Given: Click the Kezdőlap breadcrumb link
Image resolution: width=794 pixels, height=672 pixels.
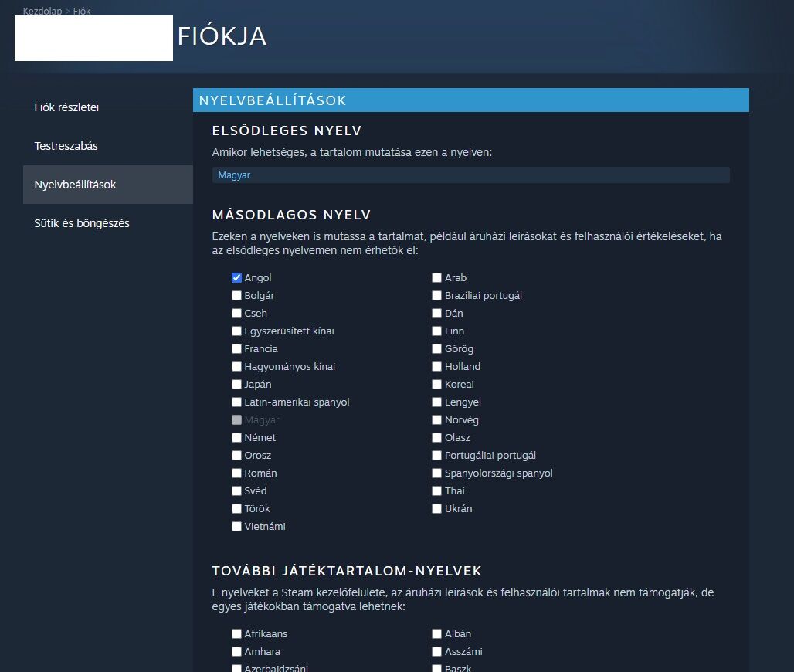Looking at the screenshot, I should tap(42, 12).
